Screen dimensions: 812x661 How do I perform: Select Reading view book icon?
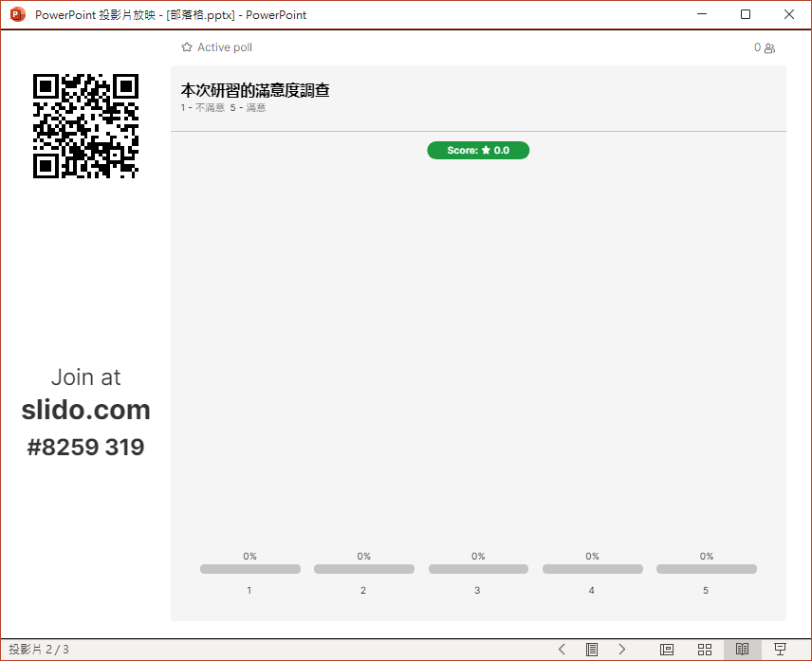(742, 649)
